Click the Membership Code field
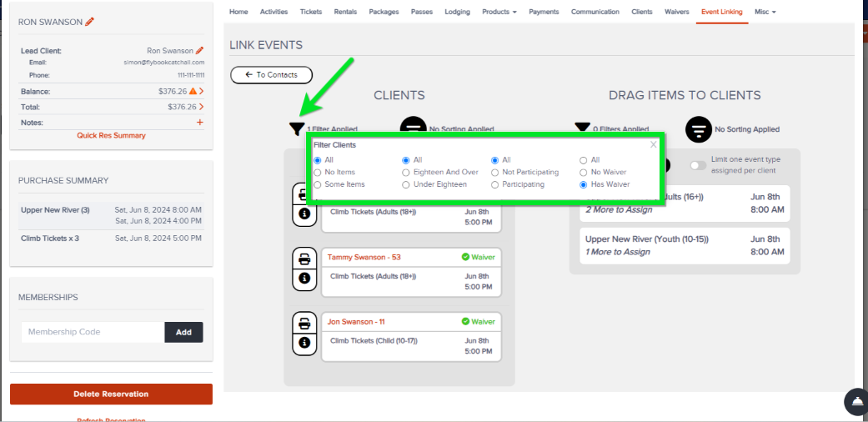Image resolution: width=868 pixels, height=422 pixels. click(93, 332)
